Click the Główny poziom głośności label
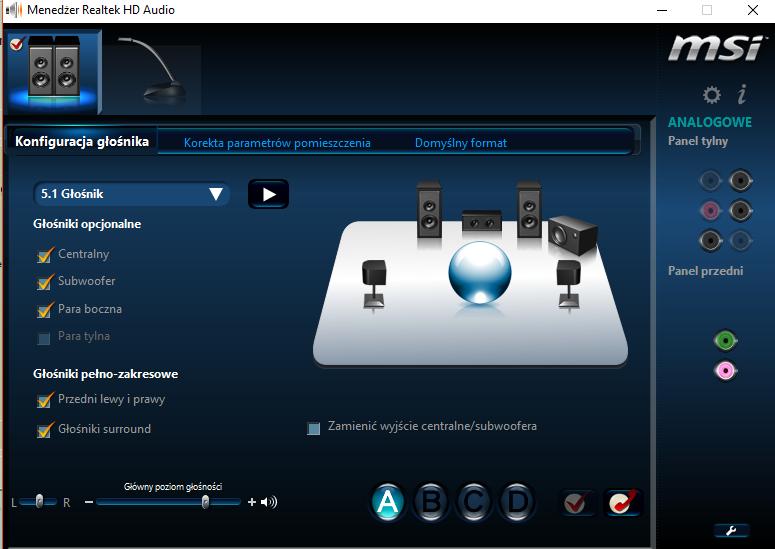Image resolution: width=775 pixels, height=549 pixels. 173,487
